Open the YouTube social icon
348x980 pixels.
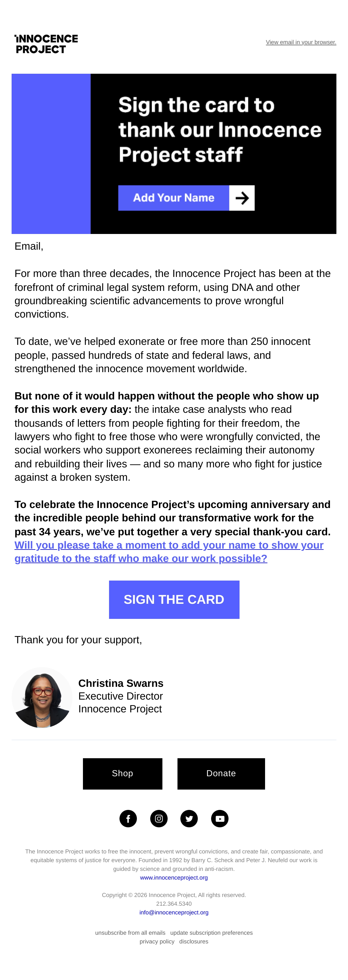(220, 818)
